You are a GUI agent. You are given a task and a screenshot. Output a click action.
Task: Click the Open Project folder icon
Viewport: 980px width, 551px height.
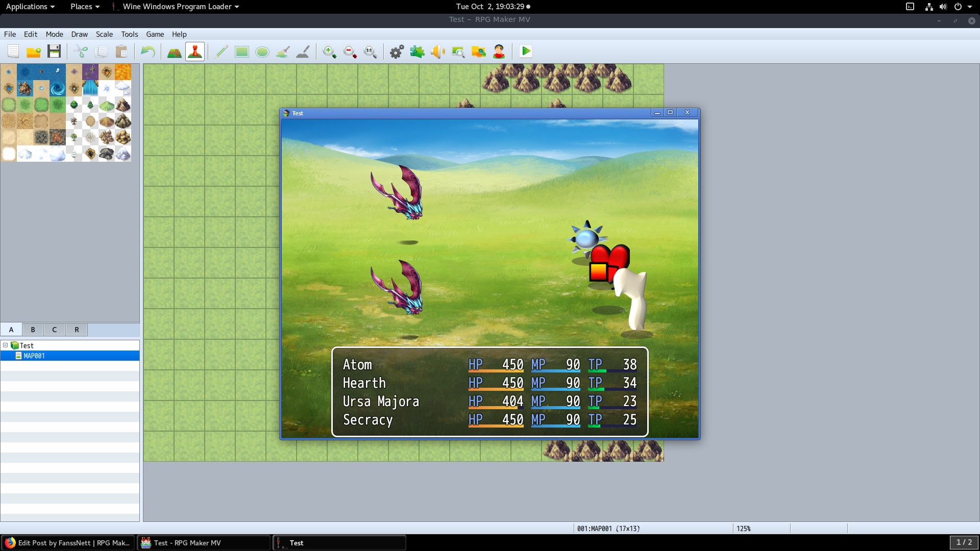[34, 52]
